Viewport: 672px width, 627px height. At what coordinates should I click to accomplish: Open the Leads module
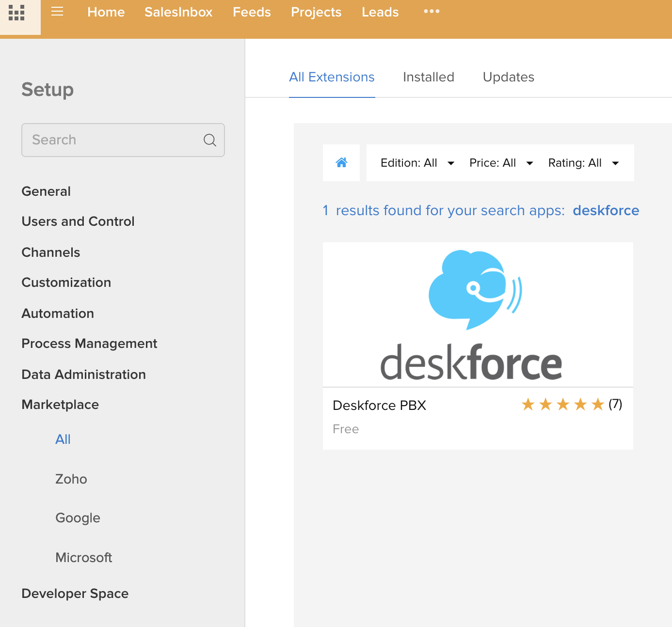[380, 12]
